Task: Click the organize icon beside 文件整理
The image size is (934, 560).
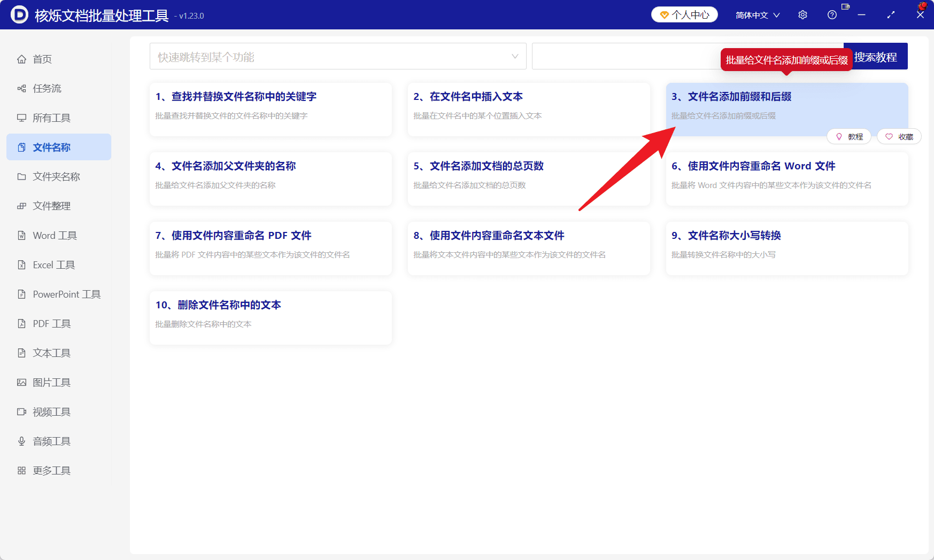Action: tap(21, 206)
